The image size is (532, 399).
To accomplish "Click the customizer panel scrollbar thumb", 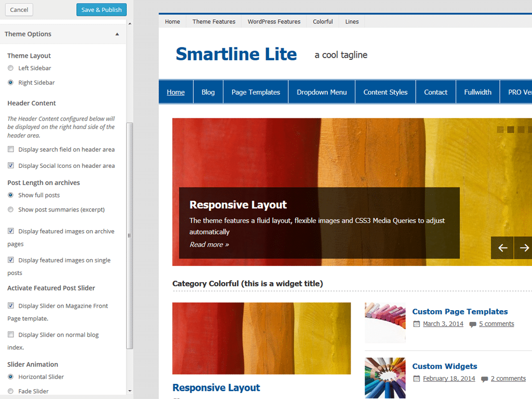I will click(129, 235).
